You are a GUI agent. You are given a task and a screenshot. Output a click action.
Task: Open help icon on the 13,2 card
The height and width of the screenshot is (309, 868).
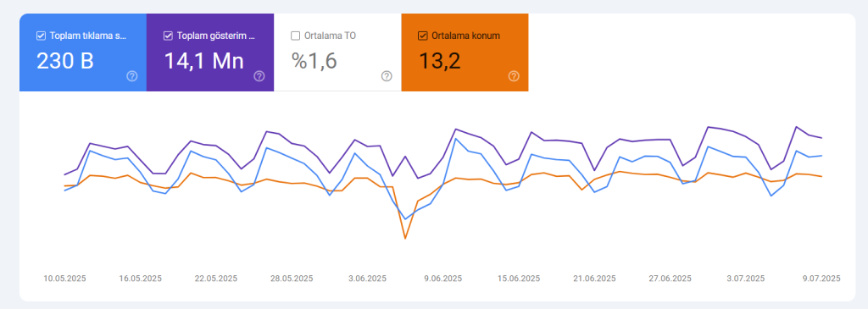click(x=514, y=76)
